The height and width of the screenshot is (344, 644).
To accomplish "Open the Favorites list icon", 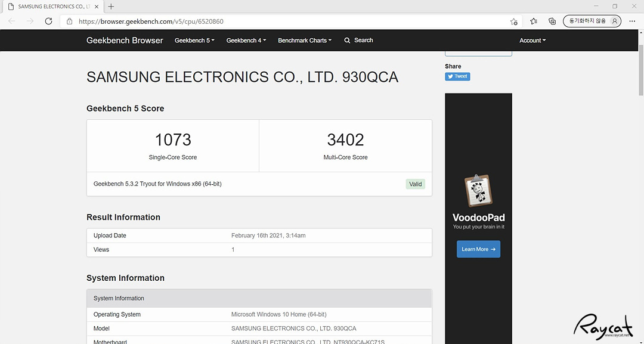I will 534,21.
